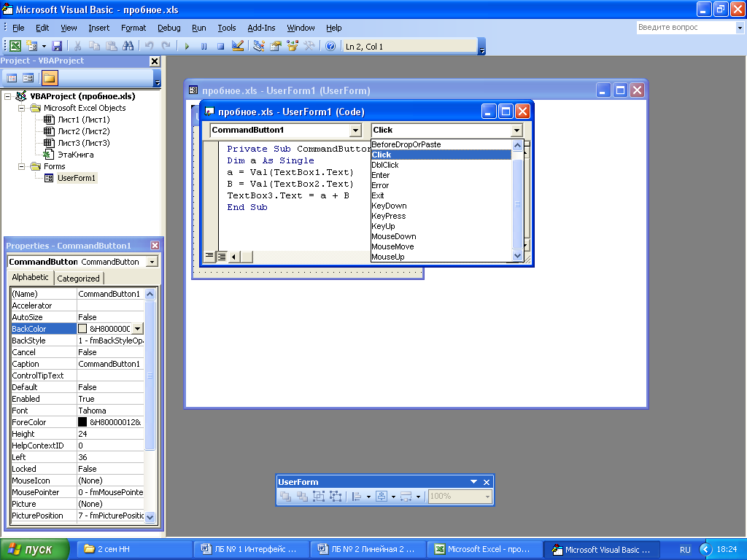The width and height of the screenshot is (747, 560).
Task: Click the Start button пуск
Action: coord(34,549)
